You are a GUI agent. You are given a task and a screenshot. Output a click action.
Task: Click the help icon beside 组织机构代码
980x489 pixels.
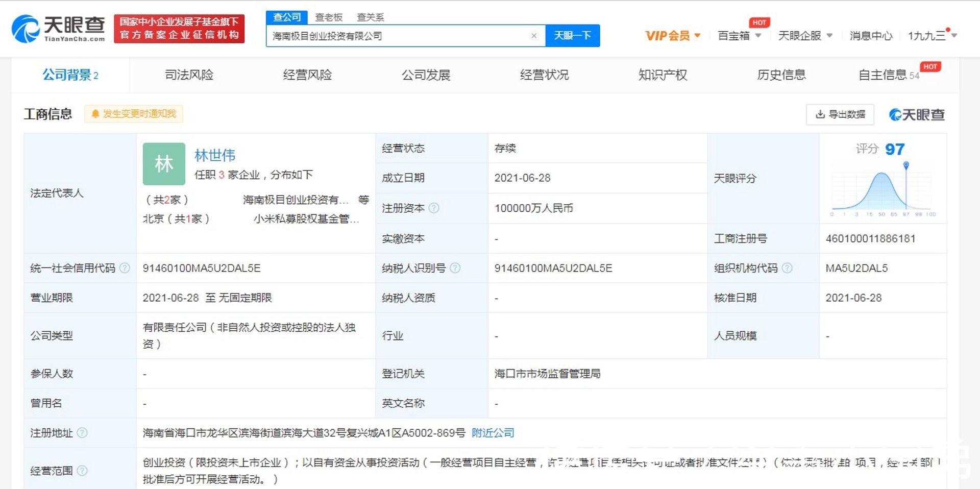click(787, 268)
